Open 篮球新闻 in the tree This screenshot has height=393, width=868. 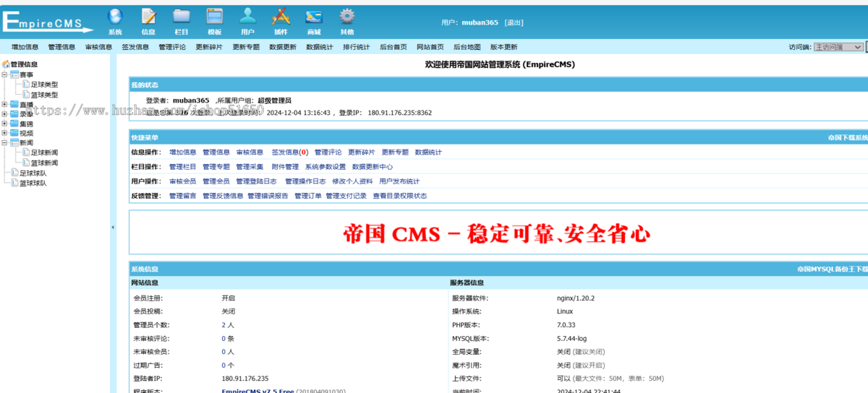[44, 163]
